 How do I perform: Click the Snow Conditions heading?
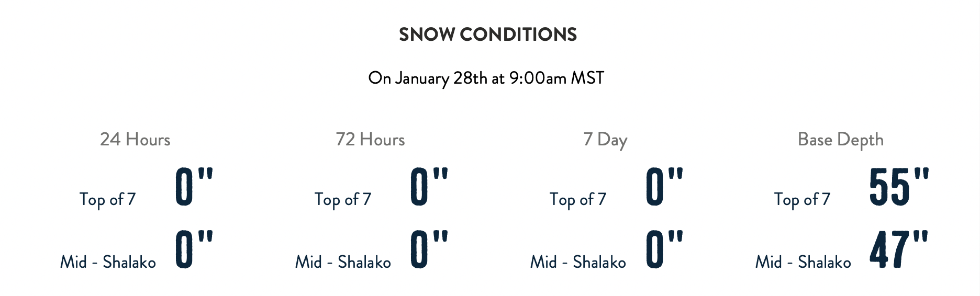[x=487, y=35]
